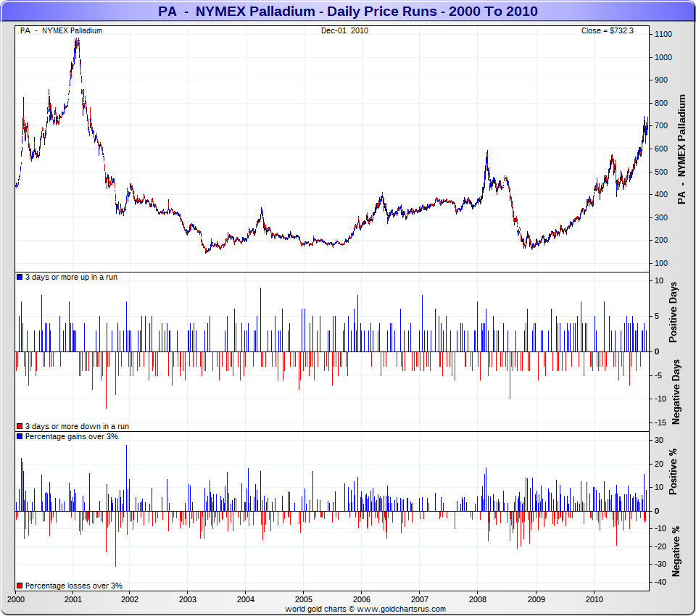
Task: Click the 2006 year label on the x-axis
Action: point(361,599)
